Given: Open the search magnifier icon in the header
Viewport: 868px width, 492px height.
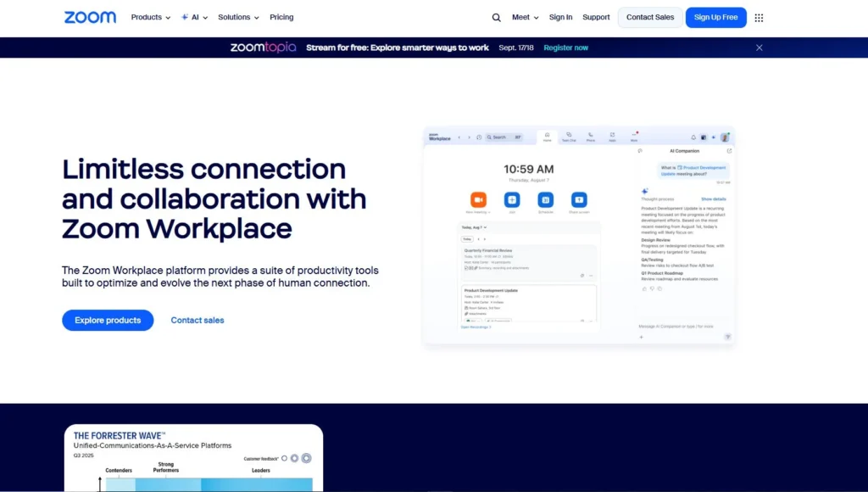Looking at the screenshot, I should click(497, 18).
